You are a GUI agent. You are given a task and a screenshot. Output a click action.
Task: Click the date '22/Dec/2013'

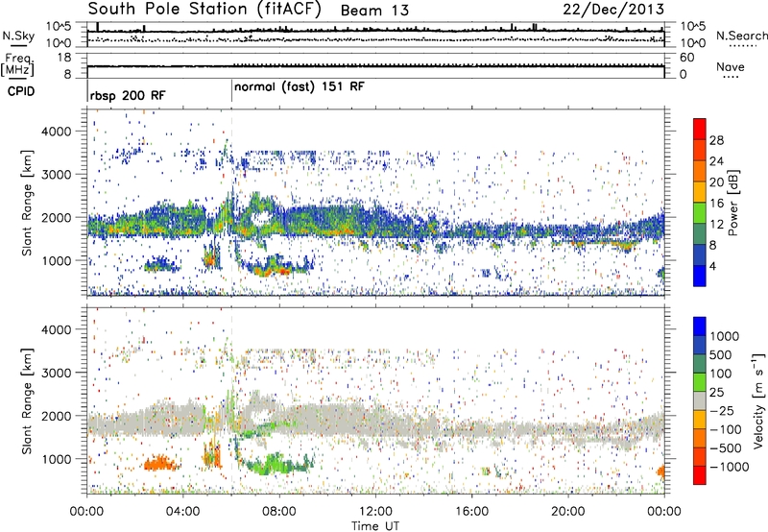click(x=613, y=10)
